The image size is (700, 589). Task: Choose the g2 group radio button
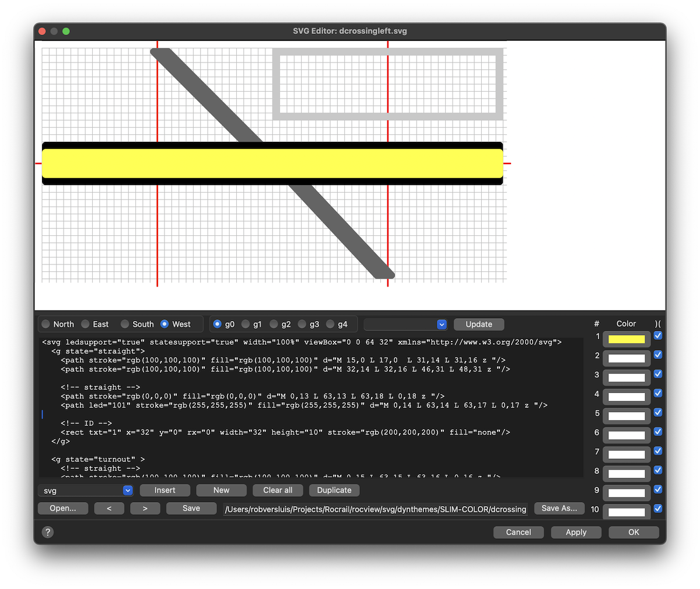(274, 324)
